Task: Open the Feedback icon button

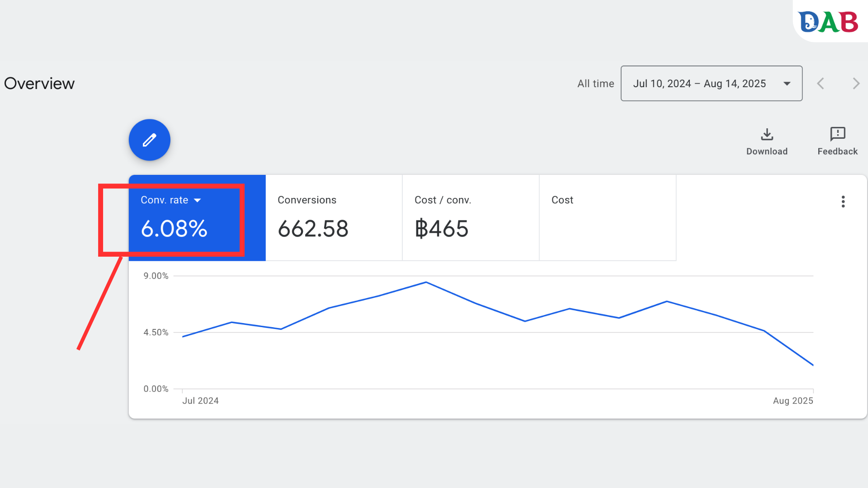Action: point(838,134)
